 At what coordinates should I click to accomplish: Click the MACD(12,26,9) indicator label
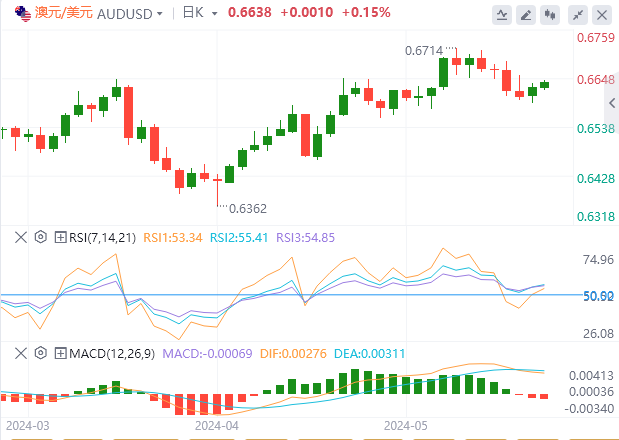[110, 352]
